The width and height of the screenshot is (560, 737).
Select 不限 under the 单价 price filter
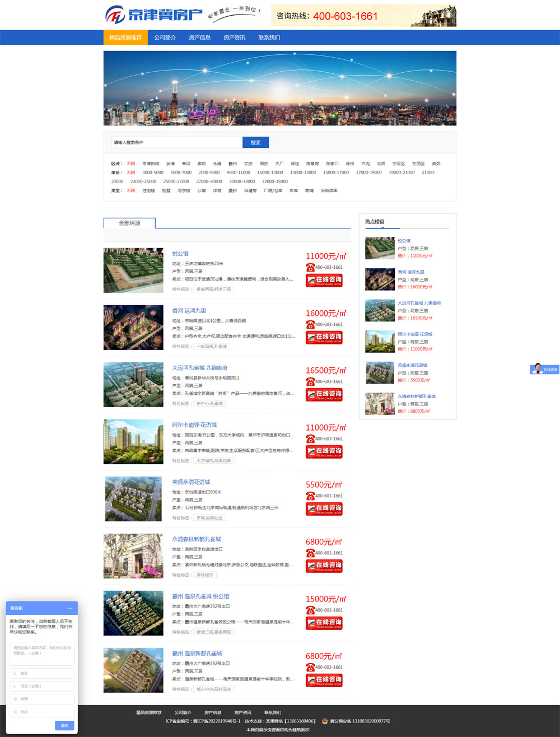pyautogui.click(x=131, y=172)
